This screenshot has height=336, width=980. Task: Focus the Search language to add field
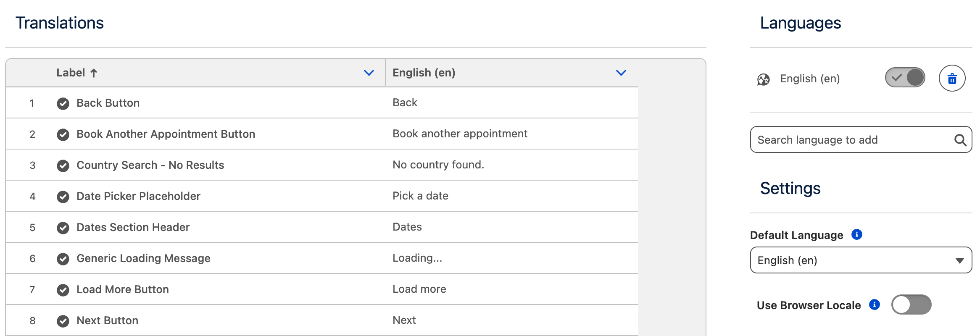coord(861,139)
